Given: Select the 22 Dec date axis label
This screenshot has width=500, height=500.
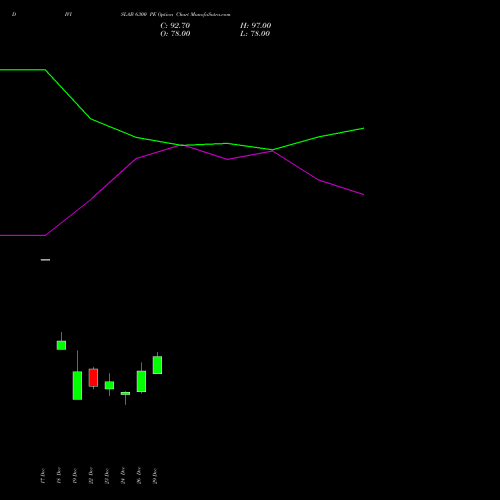Looking at the screenshot, I should [x=91, y=476].
